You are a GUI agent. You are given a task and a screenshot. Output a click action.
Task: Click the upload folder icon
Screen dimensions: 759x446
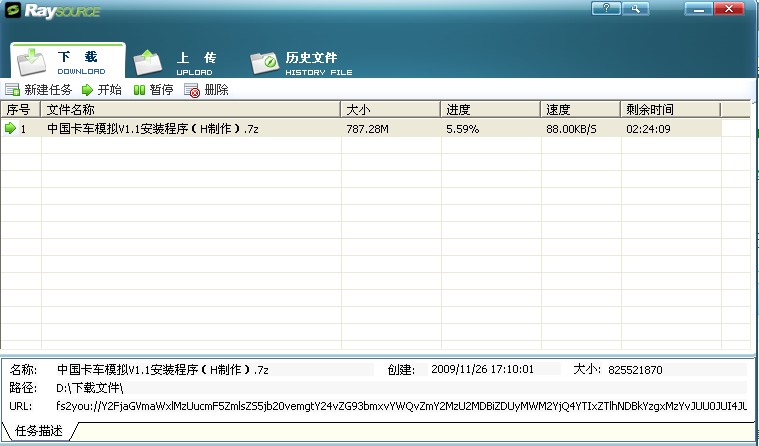click(x=147, y=63)
